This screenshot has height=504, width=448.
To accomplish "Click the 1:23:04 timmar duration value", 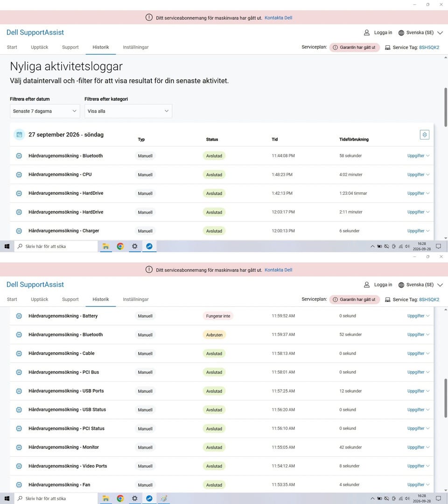I will [x=353, y=193].
